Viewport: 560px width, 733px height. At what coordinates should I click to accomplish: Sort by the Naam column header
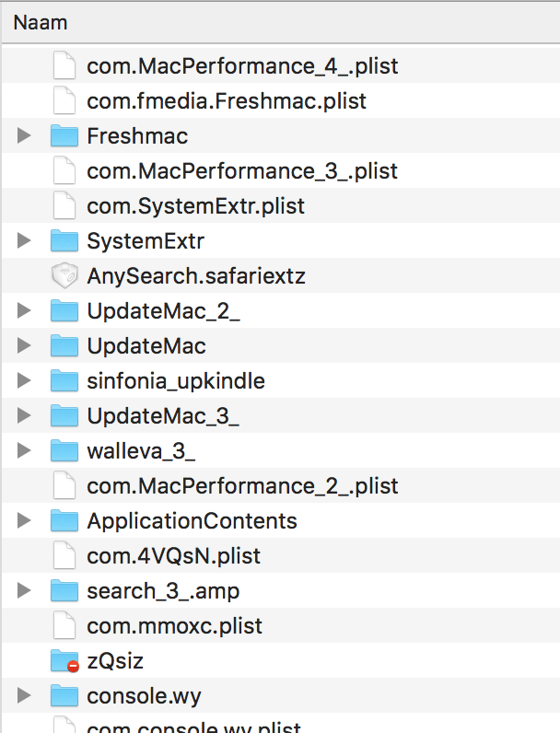[281, 22]
